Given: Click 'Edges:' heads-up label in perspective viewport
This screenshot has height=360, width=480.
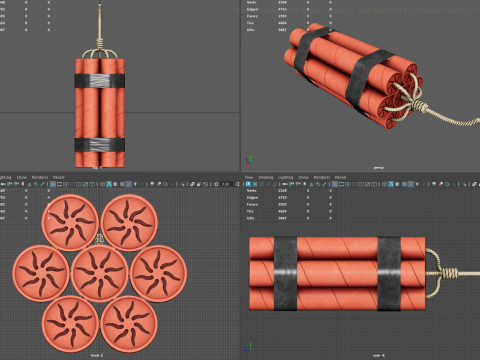Looking at the screenshot, I should click(x=252, y=9).
